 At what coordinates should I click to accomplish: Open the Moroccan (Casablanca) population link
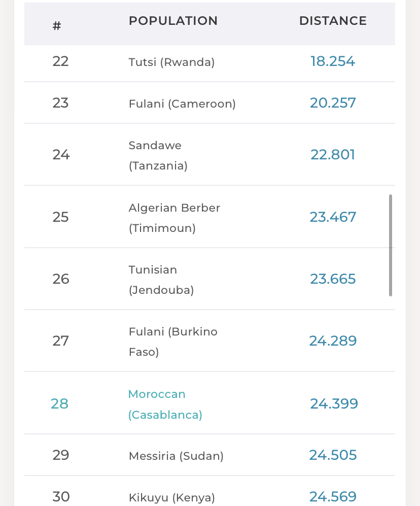165,404
